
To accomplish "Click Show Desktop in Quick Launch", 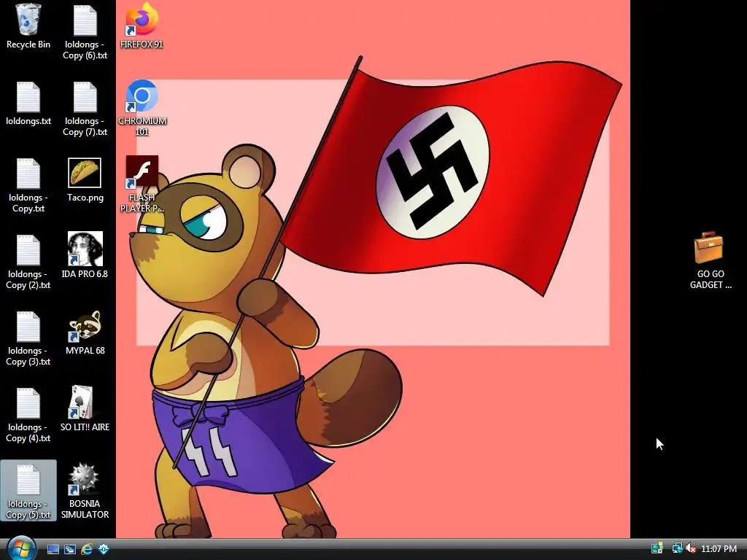I will point(53,549).
